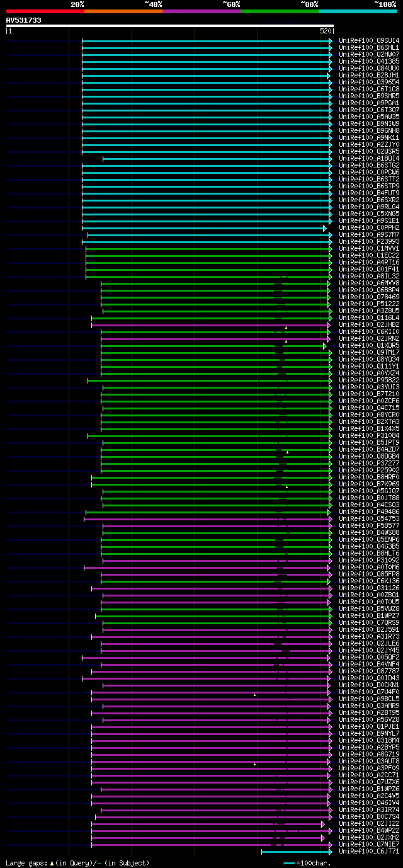Select UniRef100_Q4C715 label
Viewport: 403px width, 868px height.
[369, 408]
